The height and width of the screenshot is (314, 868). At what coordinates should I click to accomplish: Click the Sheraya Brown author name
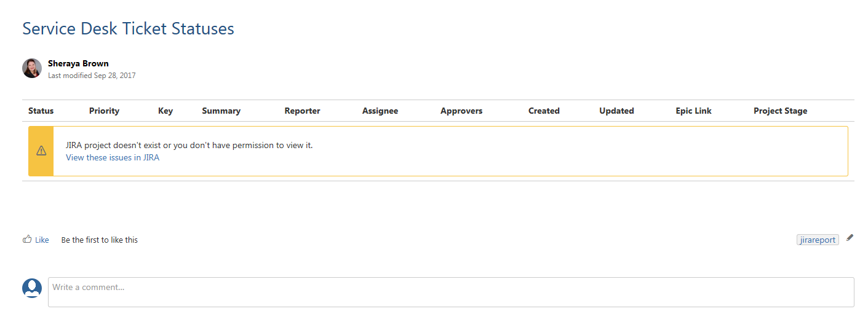coord(78,63)
